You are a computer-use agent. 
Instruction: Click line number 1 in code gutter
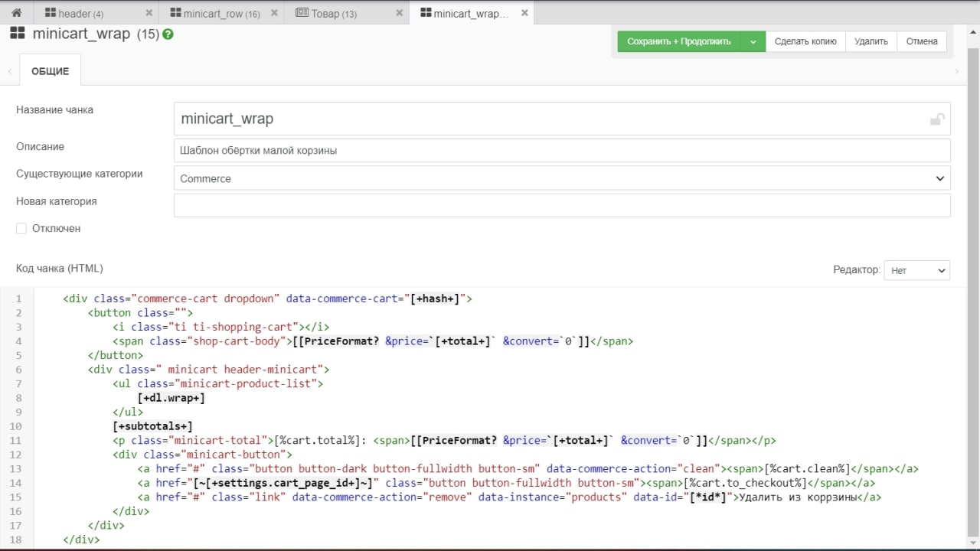[18, 298]
